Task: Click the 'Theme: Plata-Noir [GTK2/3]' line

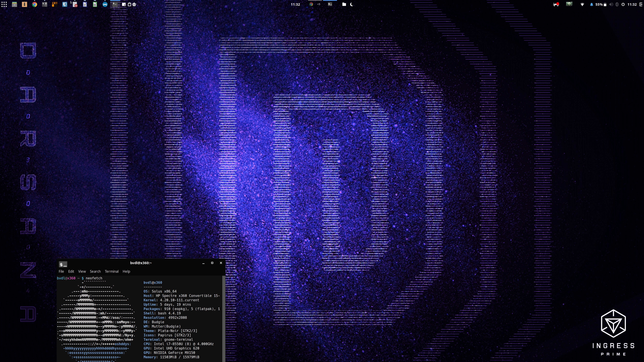Action: tap(170, 331)
